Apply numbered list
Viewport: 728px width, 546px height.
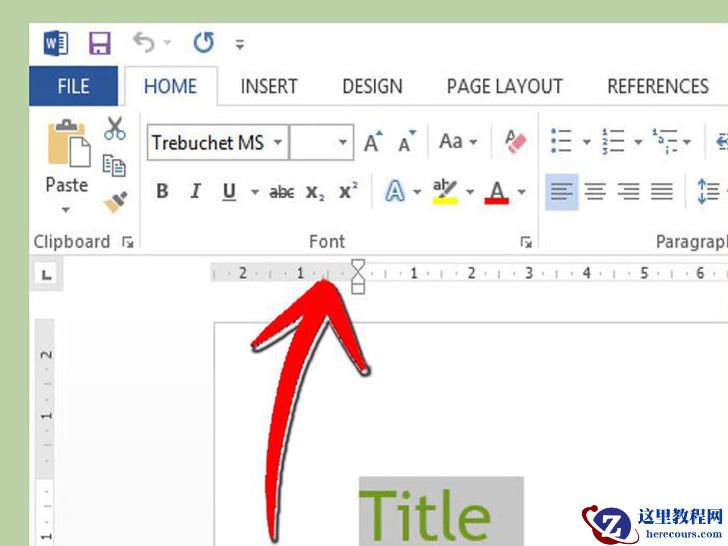[x=613, y=141]
